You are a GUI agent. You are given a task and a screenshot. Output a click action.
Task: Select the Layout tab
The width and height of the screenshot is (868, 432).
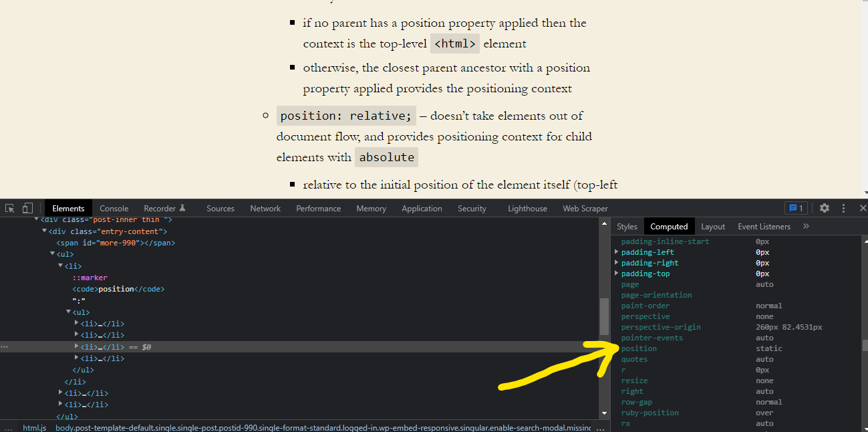click(713, 226)
